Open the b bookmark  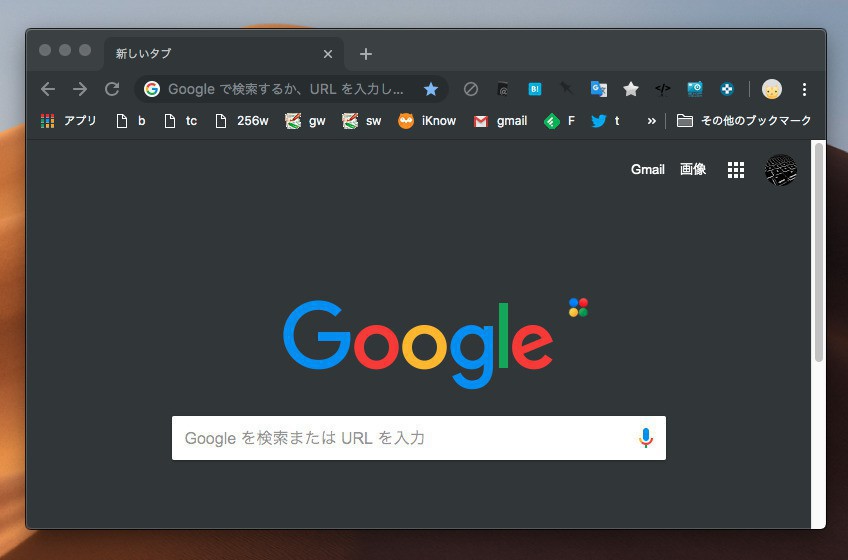point(130,121)
